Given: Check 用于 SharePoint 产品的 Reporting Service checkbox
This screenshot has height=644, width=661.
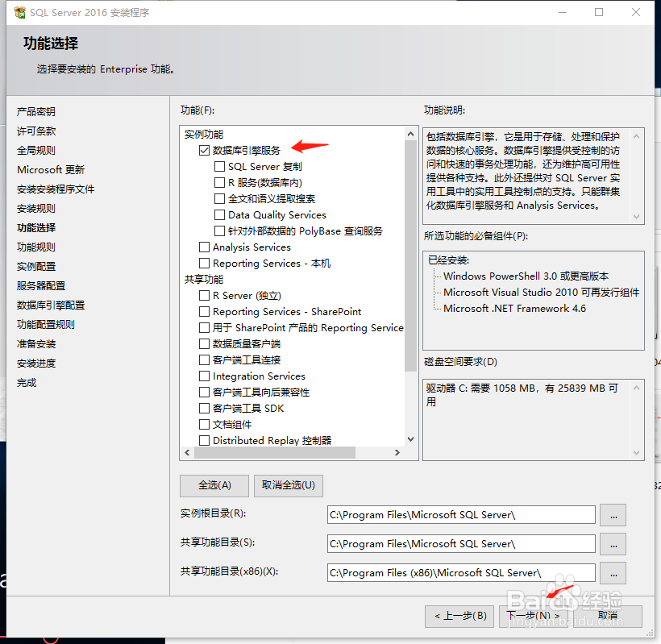Looking at the screenshot, I should point(205,327).
